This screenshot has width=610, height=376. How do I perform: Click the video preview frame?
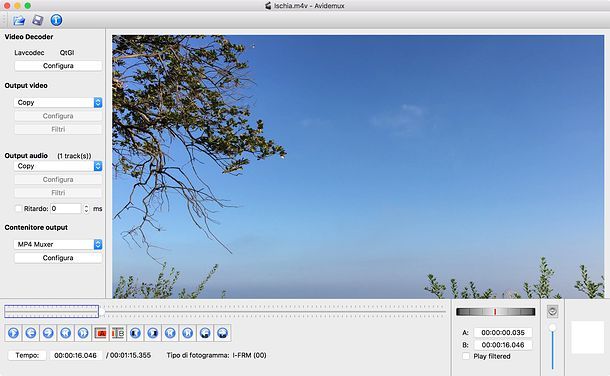(x=358, y=167)
